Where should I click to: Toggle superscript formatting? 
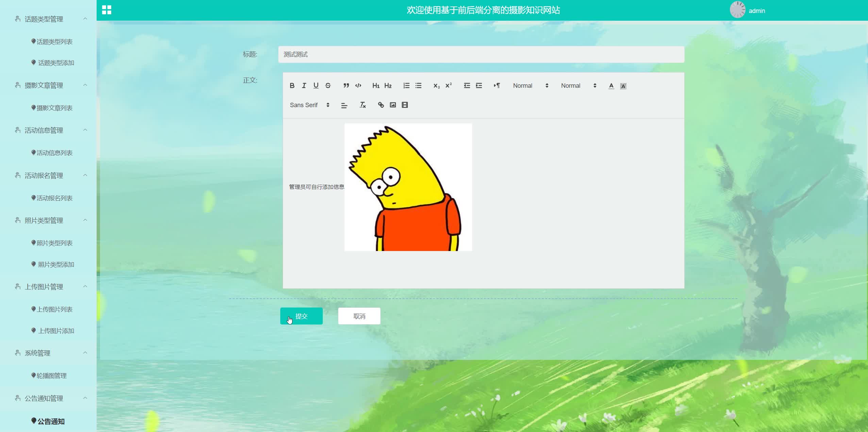coord(449,86)
